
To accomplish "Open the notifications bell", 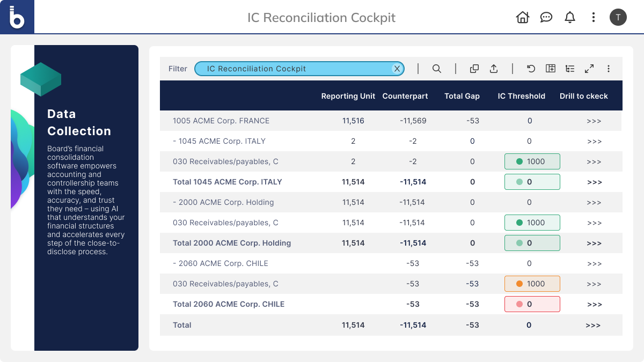I will (569, 17).
